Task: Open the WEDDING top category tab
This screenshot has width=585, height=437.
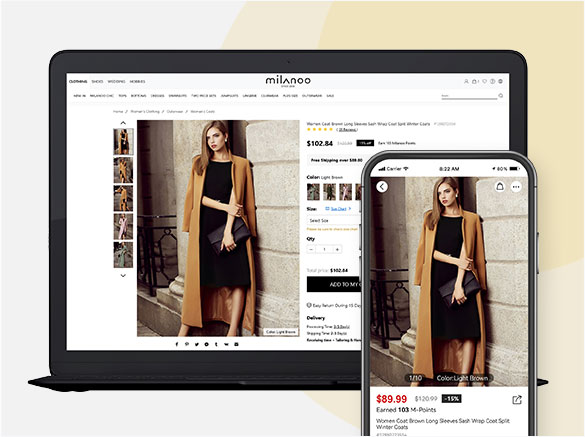Action: point(116,81)
